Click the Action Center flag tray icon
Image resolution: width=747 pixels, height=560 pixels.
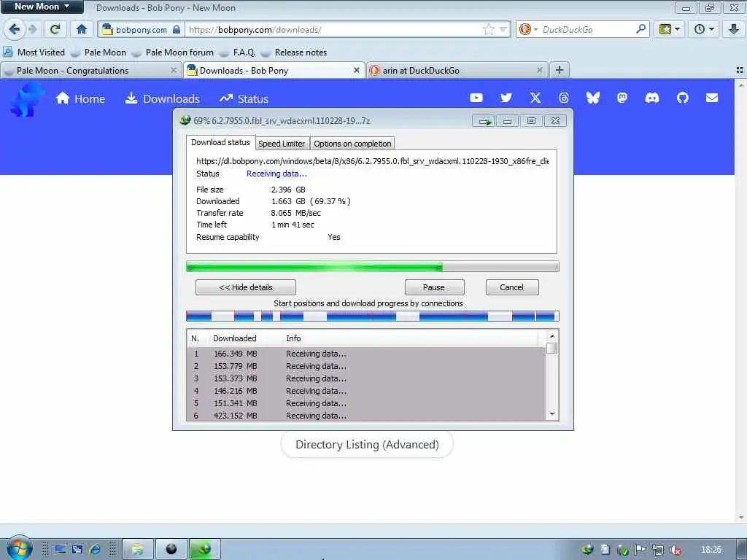640,550
